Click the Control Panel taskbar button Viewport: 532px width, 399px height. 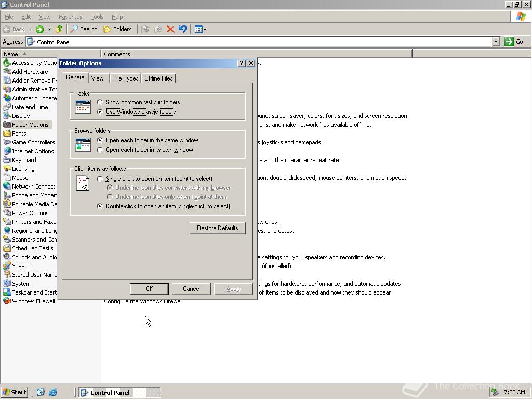coord(119,392)
